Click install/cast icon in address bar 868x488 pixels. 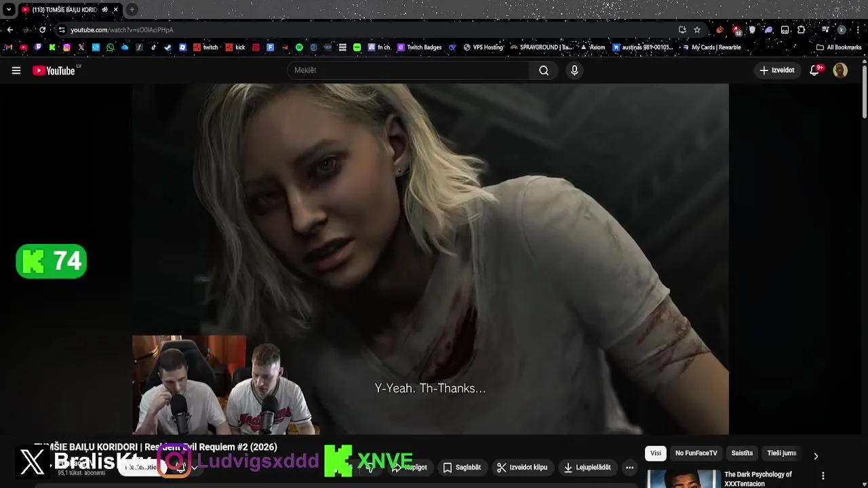tap(682, 30)
